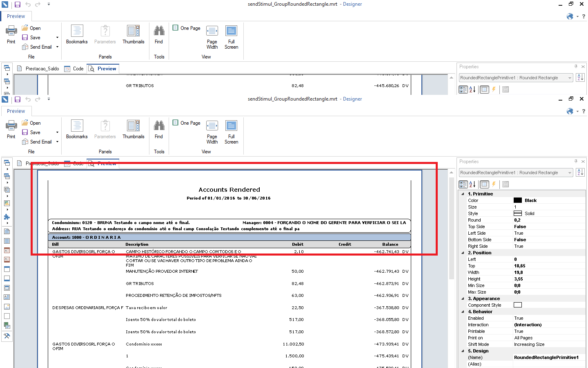Click Redo arrow in lower window title bar
588x368 pixels.
38,99
